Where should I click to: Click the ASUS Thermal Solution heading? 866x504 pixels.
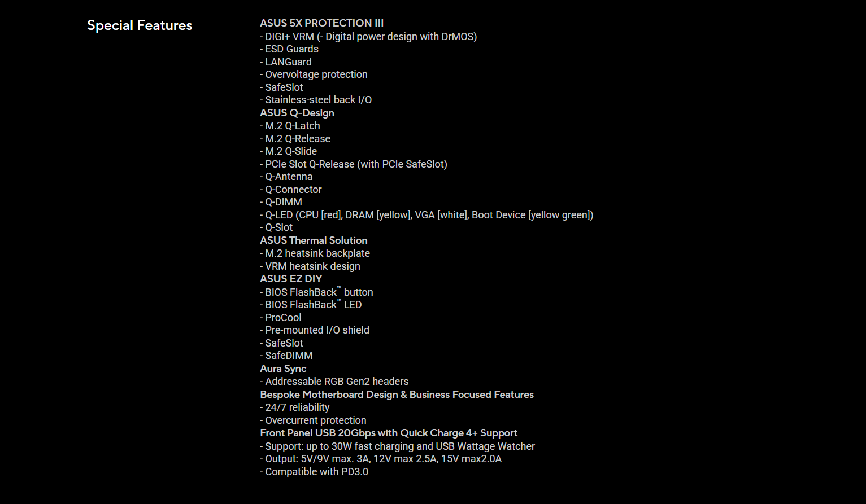tap(314, 240)
